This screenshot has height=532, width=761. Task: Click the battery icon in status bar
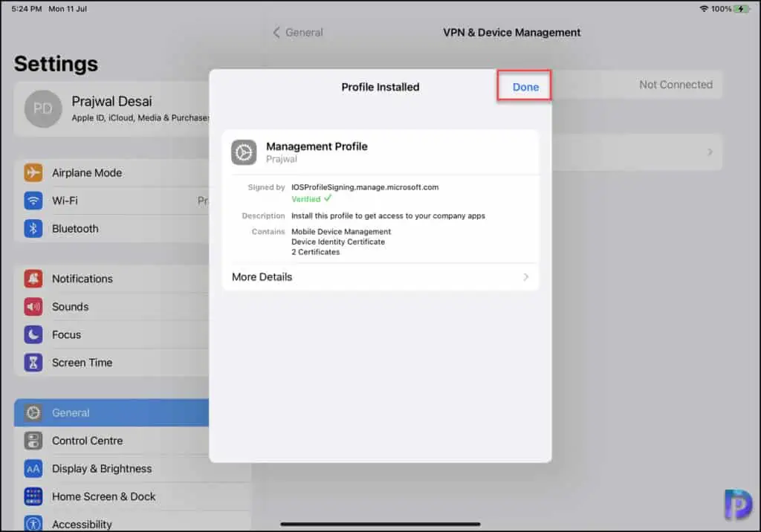(x=742, y=9)
